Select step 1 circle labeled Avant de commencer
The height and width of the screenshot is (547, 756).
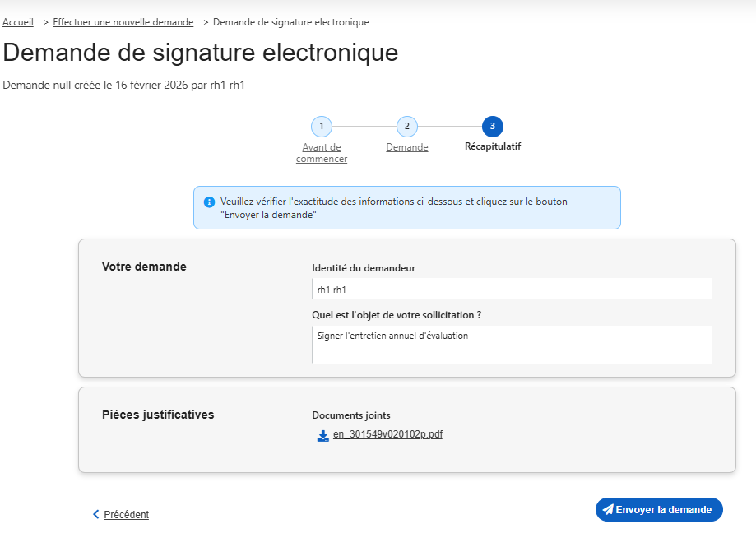322,127
